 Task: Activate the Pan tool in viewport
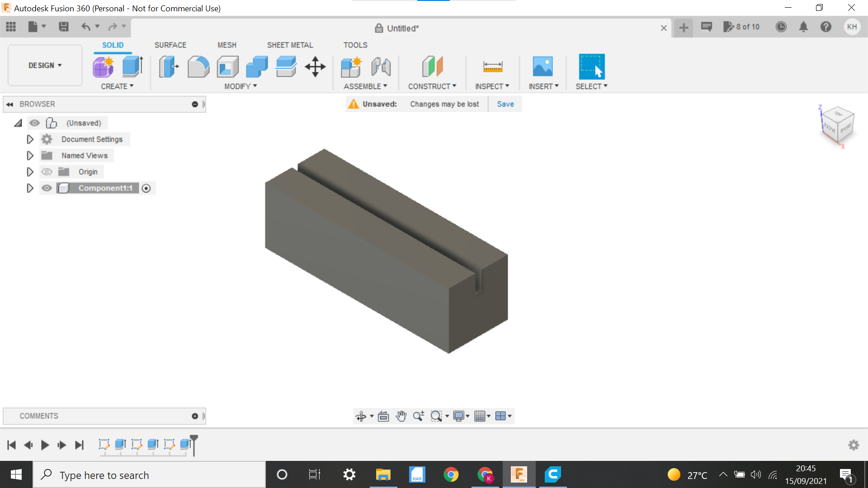(401, 416)
